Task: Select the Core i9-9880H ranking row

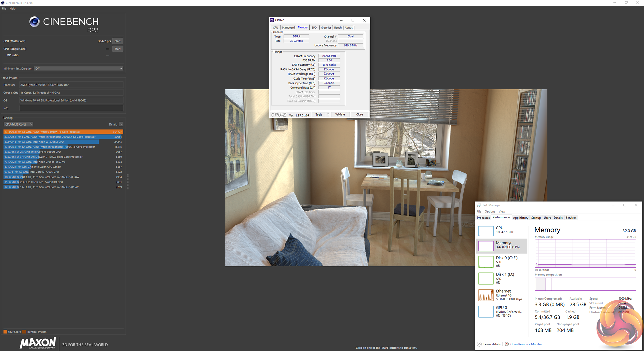Action: tap(63, 152)
